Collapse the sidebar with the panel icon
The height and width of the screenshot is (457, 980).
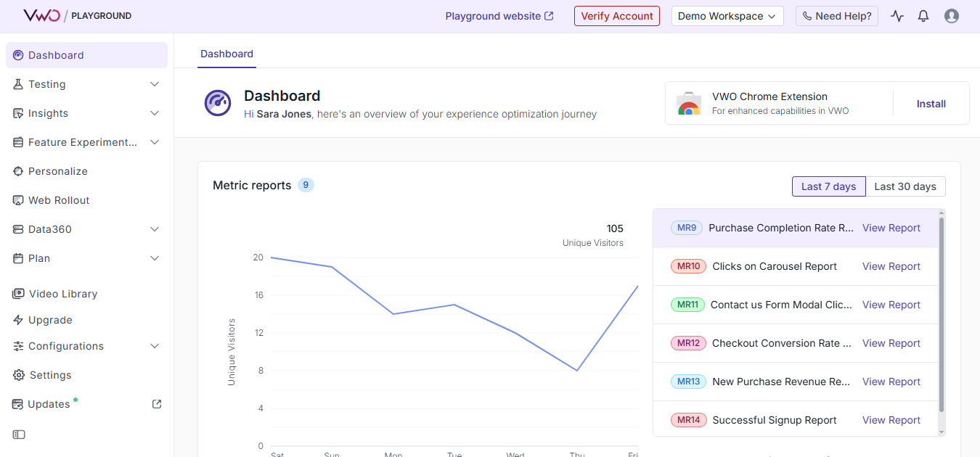click(x=19, y=435)
